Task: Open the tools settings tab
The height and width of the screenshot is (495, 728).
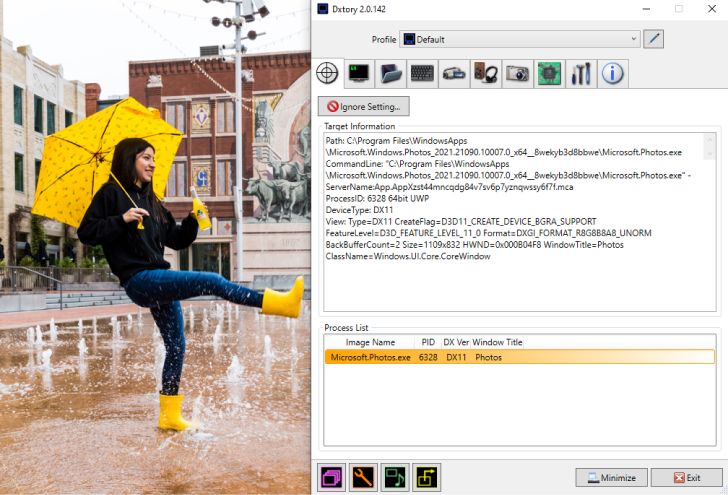Action: pos(581,73)
